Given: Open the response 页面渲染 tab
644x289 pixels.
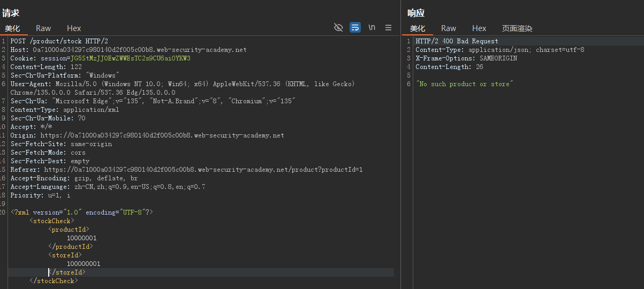Looking at the screenshot, I should click(517, 28).
